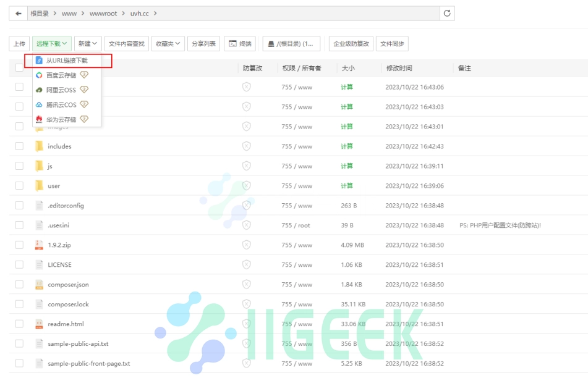Click the includes folder icon
Screen dimensions: 588x378
(40, 146)
